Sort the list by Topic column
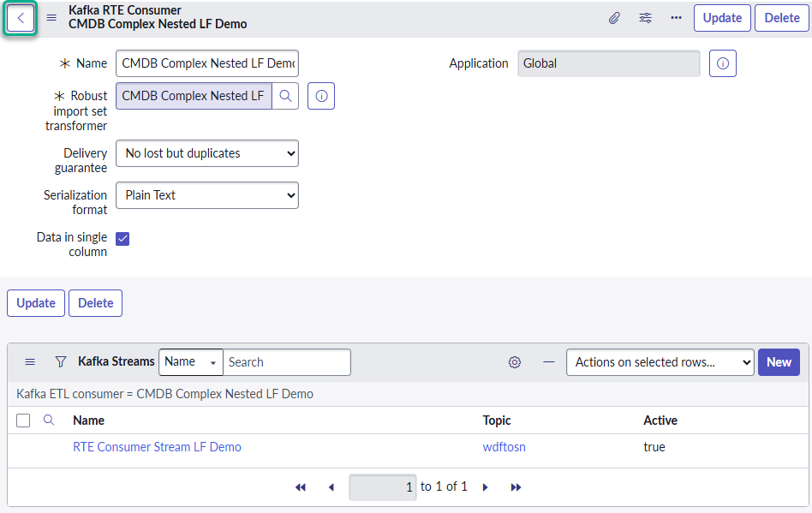 [x=497, y=421]
